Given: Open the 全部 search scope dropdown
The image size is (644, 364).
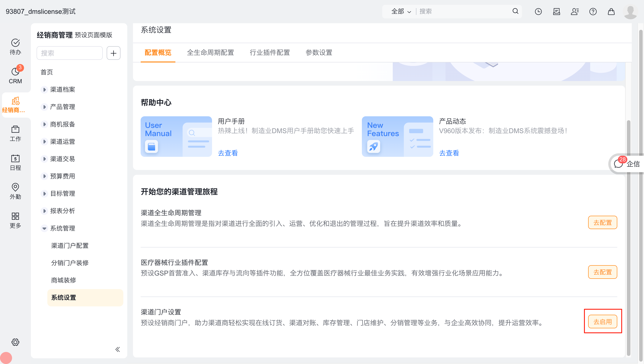Looking at the screenshot, I should 401,12.
